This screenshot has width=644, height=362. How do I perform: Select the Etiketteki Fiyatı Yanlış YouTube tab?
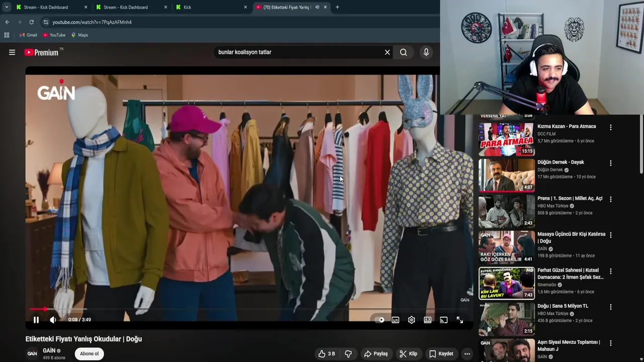point(291,7)
